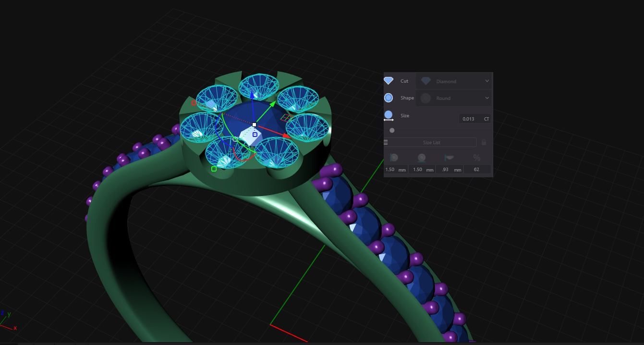Click the white gumball center handle
The height and width of the screenshot is (345, 644).
(x=254, y=124)
